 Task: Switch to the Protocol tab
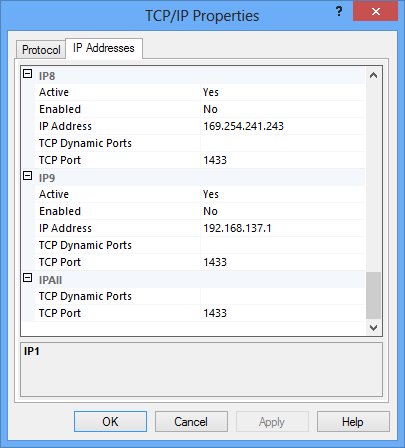[x=41, y=50]
